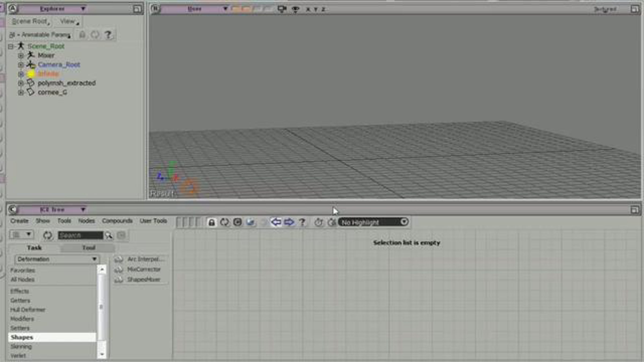
Task: Open the Deformation category dropdown
Action: point(57,259)
